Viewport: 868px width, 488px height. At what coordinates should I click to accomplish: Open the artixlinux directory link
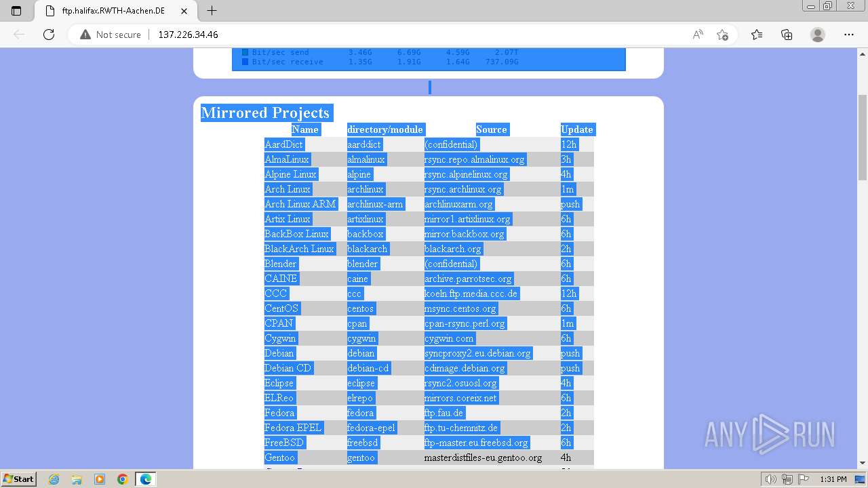click(x=366, y=219)
